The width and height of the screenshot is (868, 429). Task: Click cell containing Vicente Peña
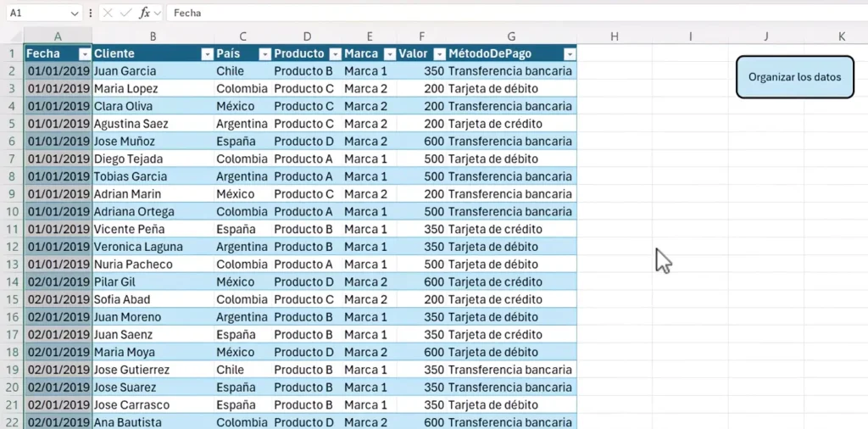(153, 229)
